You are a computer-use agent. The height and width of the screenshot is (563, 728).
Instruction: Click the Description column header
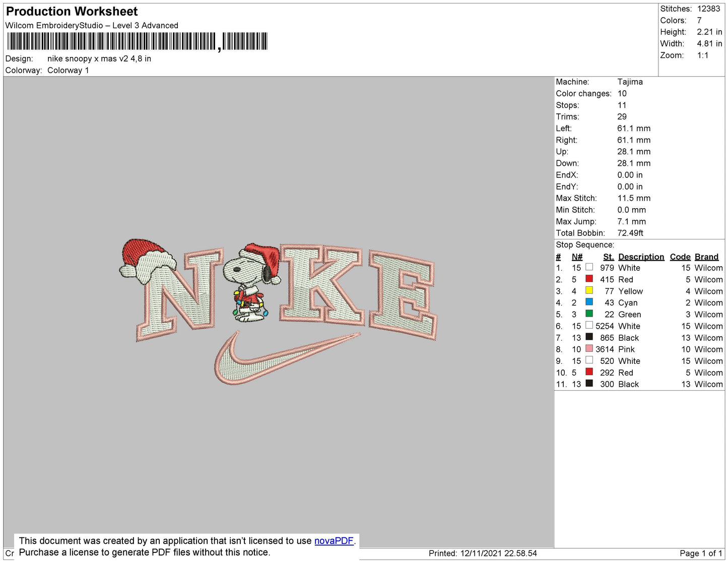pyautogui.click(x=641, y=257)
